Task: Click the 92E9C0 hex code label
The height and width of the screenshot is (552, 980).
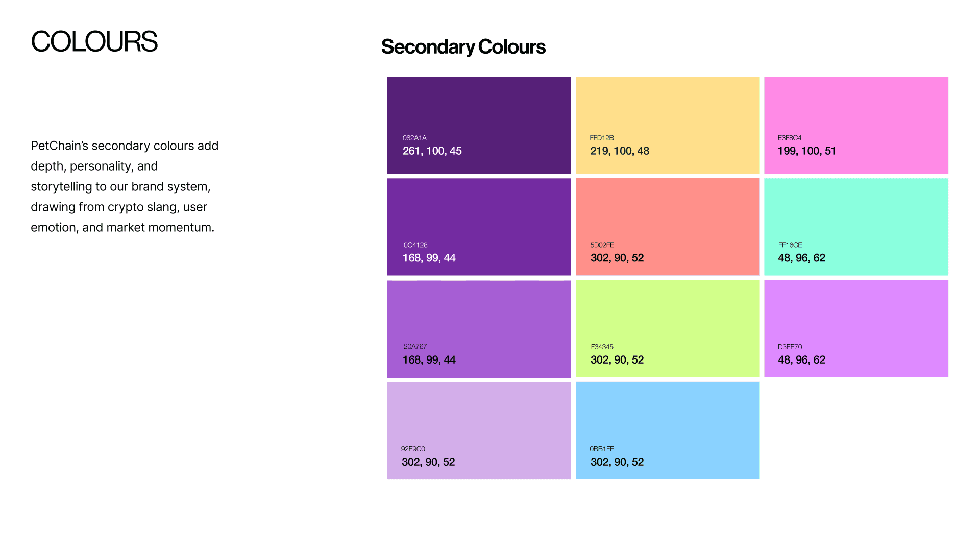Action: pyautogui.click(x=413, y=449)
